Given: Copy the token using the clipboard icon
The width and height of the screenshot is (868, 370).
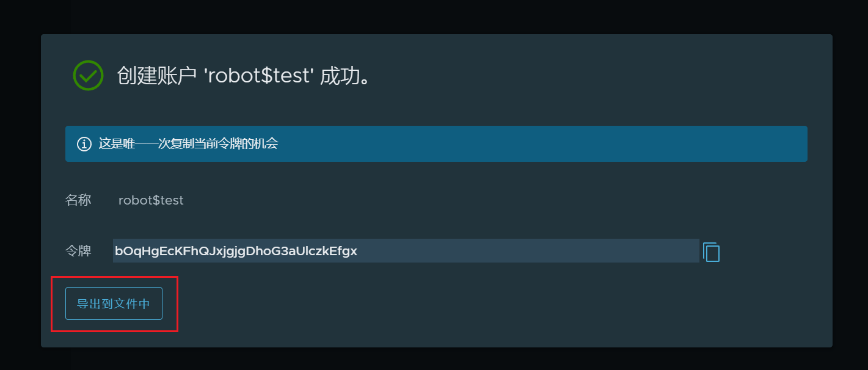Looking at the screenshot, I should pyautogui.click(x=711, y=252).
